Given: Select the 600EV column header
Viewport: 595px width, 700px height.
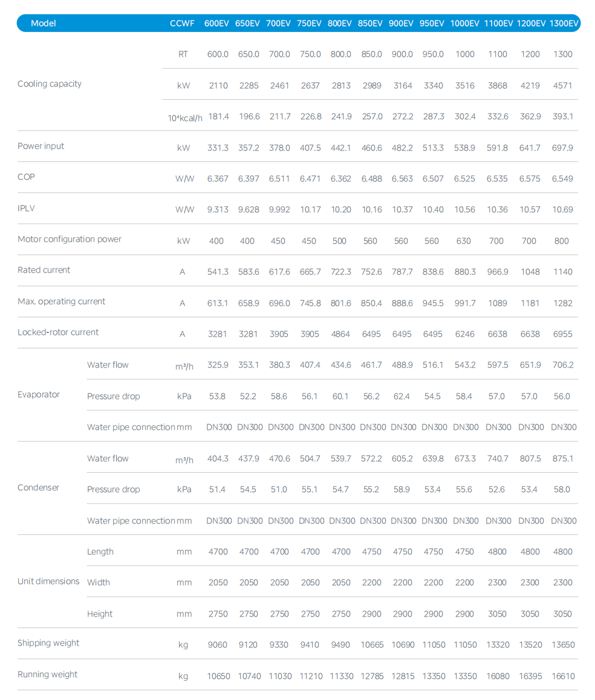Looking at the screenshot, I should pos(216,23).
